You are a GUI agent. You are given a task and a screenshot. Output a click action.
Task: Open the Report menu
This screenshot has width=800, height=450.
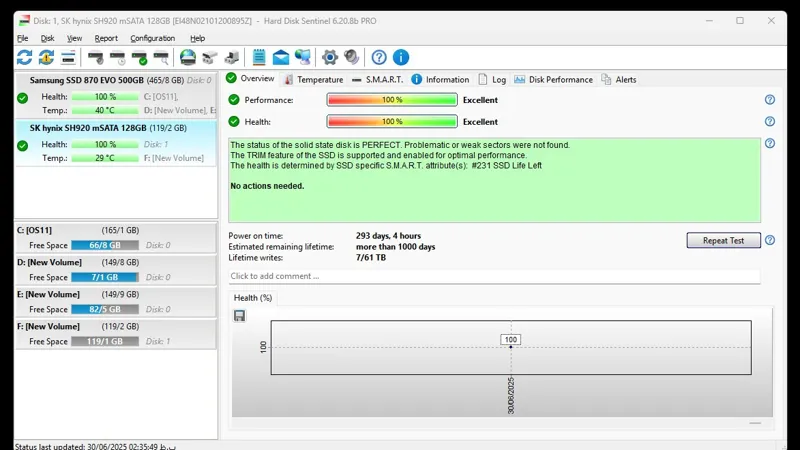coord(106,38)
